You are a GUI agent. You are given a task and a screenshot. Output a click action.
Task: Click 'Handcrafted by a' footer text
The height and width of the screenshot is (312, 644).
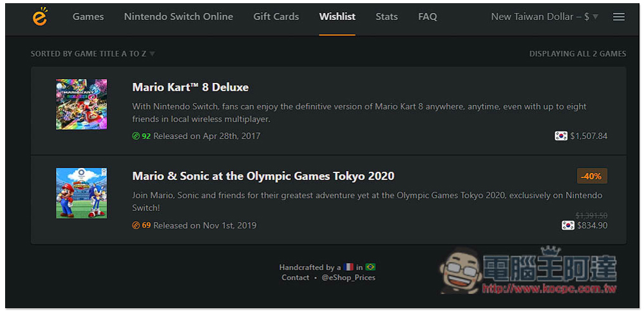pyautogui.click(x=310, y=267)
